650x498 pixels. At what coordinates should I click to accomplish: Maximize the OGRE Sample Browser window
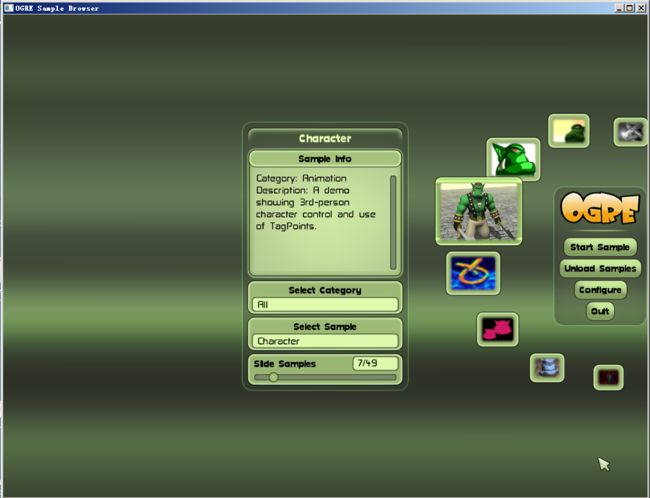629,8
